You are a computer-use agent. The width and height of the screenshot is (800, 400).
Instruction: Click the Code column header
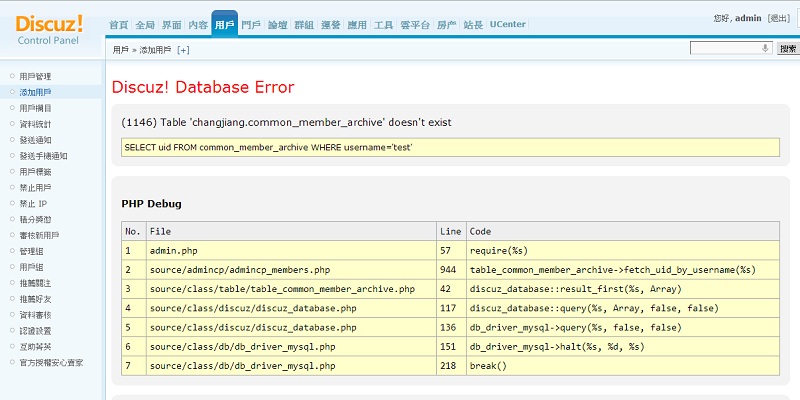pos(623,232)
